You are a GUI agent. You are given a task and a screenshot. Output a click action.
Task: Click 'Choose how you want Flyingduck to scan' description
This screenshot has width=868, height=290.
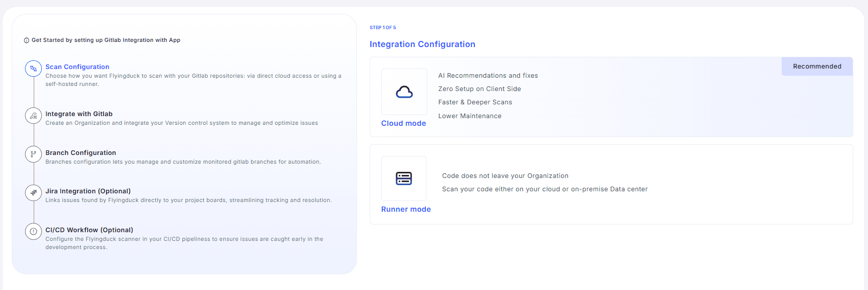point(194,80)
